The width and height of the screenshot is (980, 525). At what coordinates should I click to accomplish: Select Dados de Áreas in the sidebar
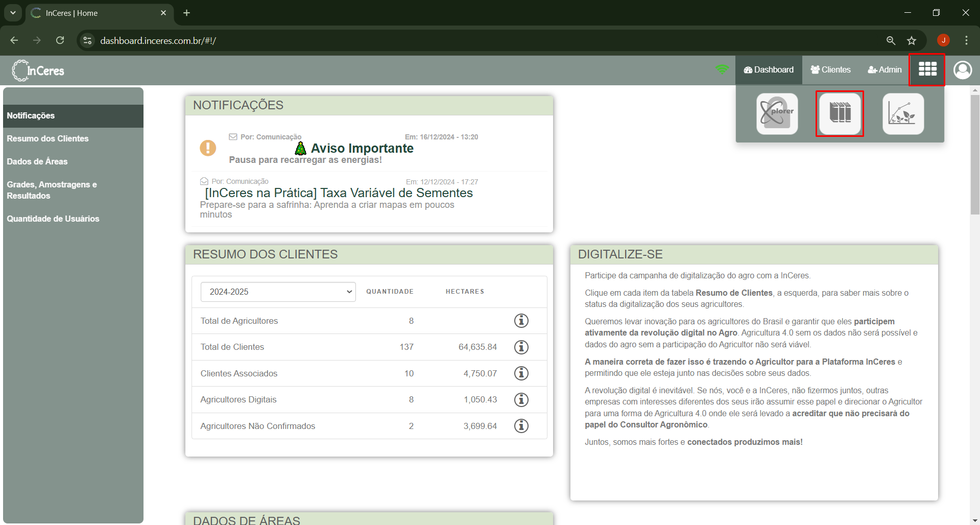(x=73, y=162)
